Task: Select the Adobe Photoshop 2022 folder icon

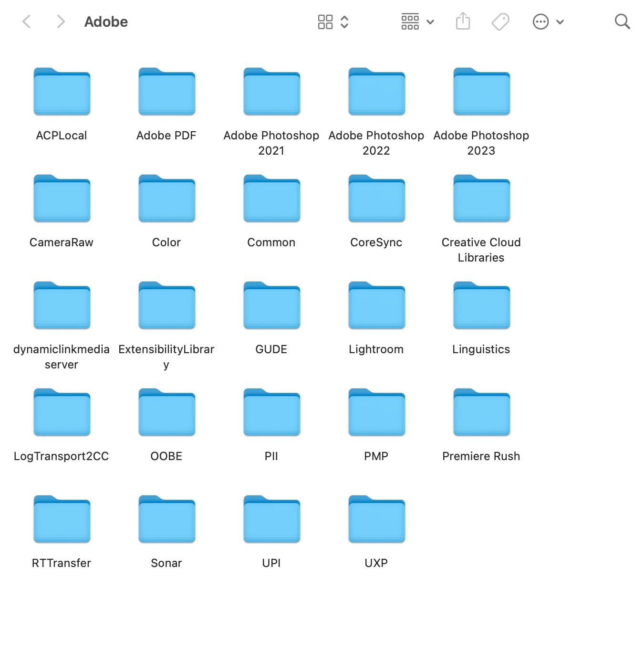Action: 377,92
